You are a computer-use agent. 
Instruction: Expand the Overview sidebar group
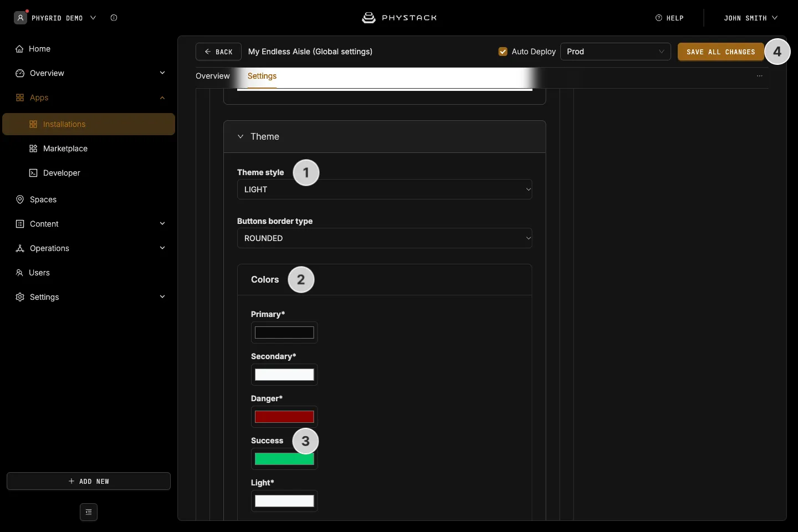click(162, 73)
